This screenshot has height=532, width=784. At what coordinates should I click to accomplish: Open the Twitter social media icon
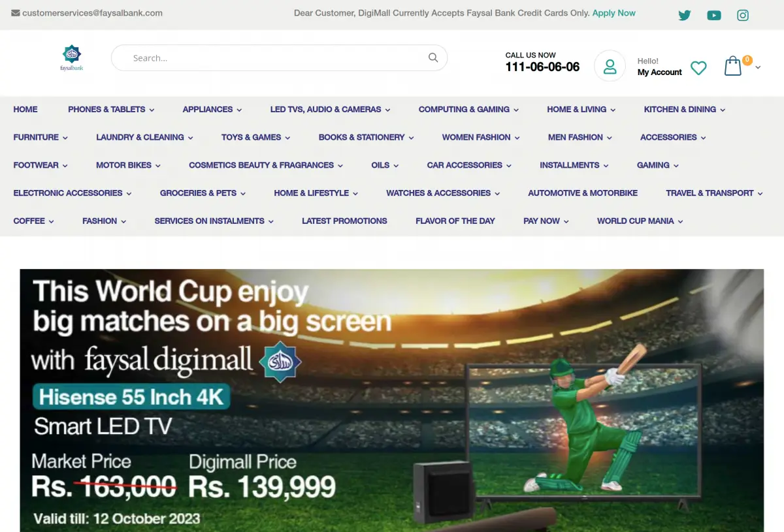tap(684, 15)
